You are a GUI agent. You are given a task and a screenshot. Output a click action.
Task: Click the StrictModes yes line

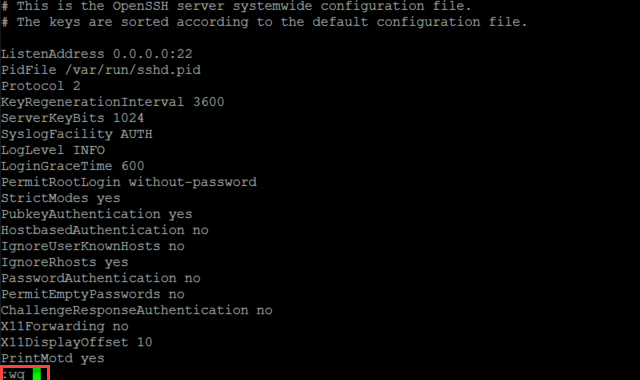click(61, 198)
